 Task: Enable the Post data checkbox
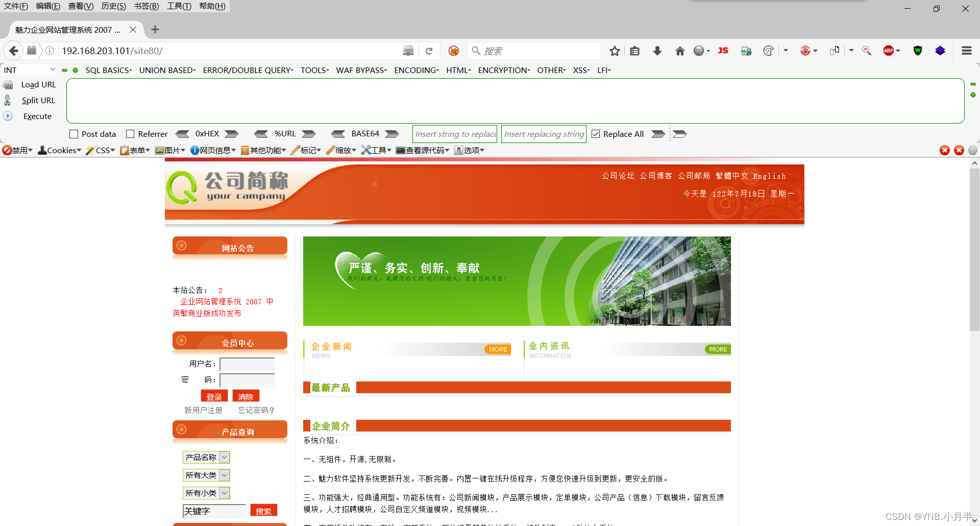[73, 133]
